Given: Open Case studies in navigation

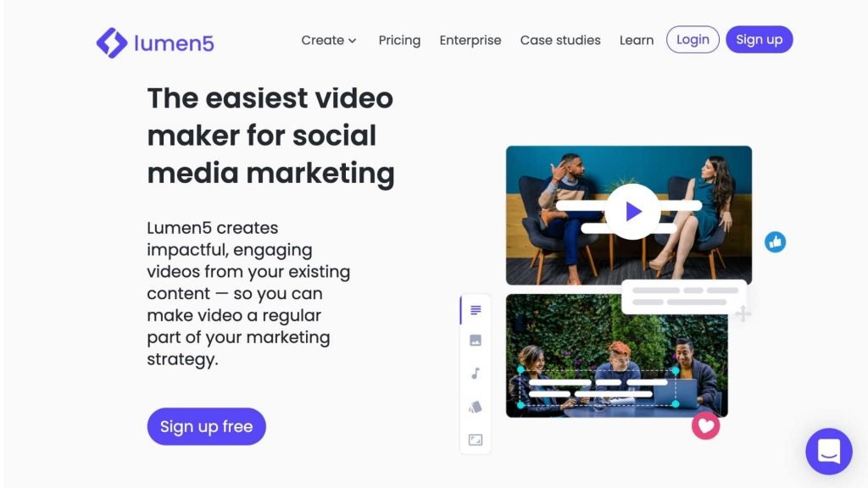Looking at the screenshot, I should pyautogui.click(x=560, y=41).
